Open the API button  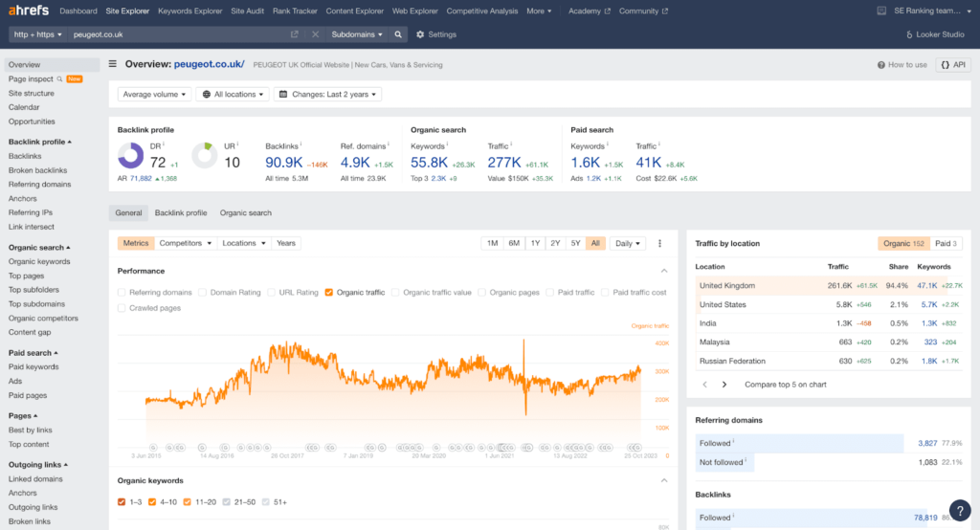953,64
